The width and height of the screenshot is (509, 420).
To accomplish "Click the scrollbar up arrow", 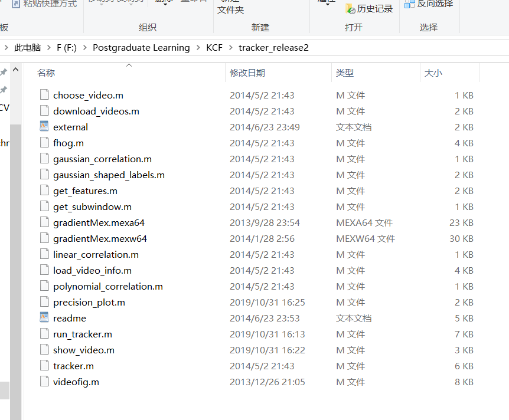I will coord(16,69).
